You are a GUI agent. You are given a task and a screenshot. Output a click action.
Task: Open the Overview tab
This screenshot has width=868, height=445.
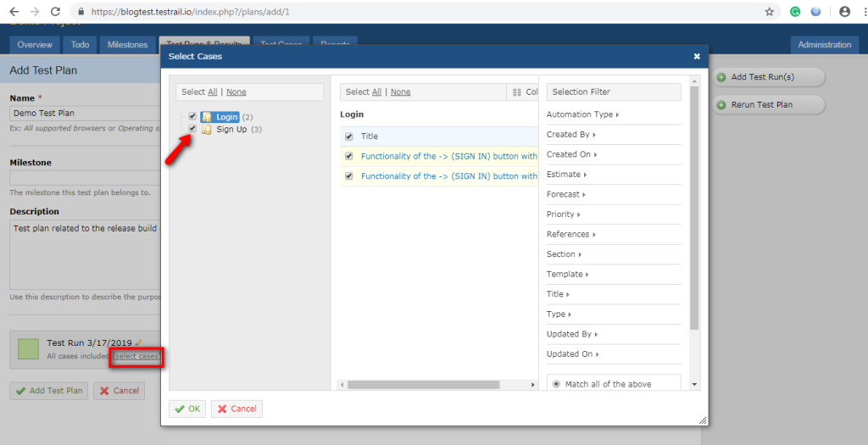pyautogui.click(x=35, y=45)
